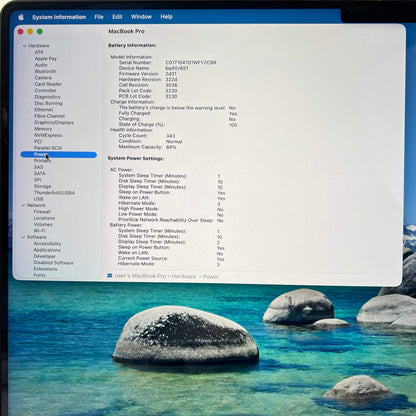Select Thunderbolt/USB4 in sidebar

tap(54, 193)
